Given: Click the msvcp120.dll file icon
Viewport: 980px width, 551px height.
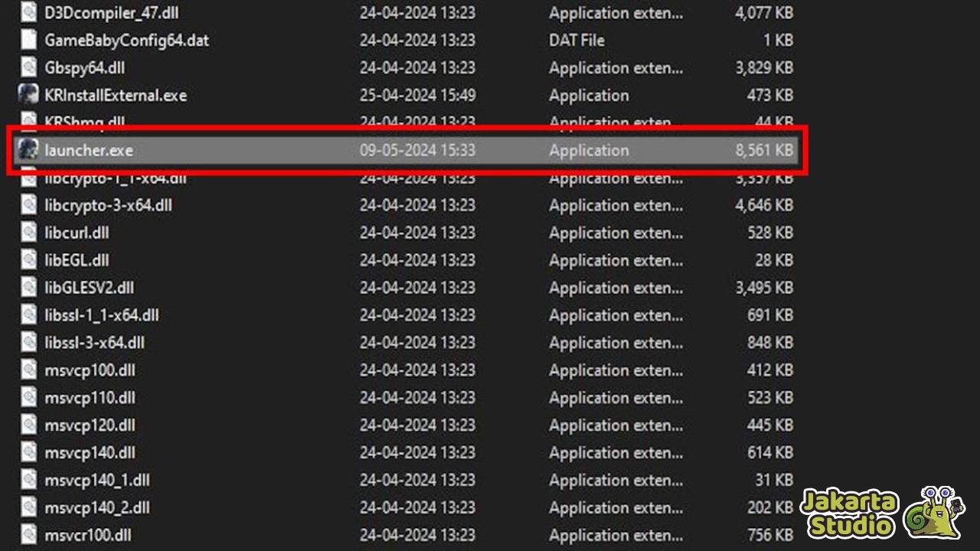Looking at the screenshot, I should coord(28,425).
